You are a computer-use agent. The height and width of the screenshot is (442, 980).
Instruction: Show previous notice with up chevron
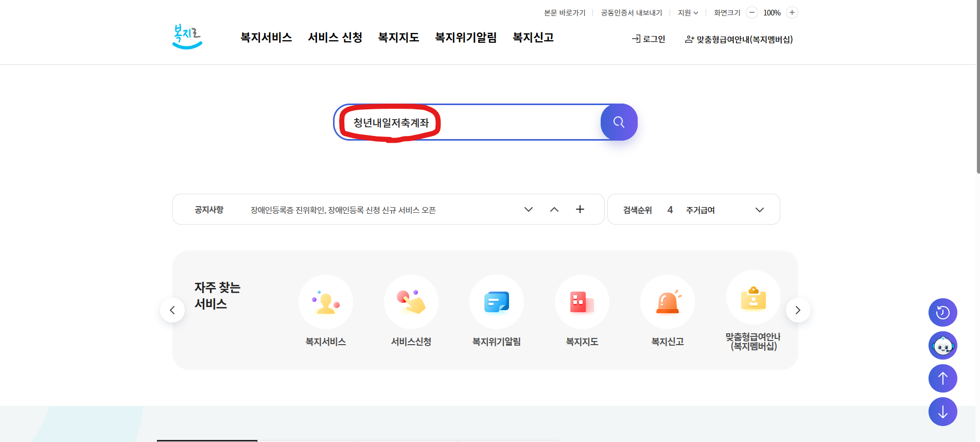[x=554, y=209]
